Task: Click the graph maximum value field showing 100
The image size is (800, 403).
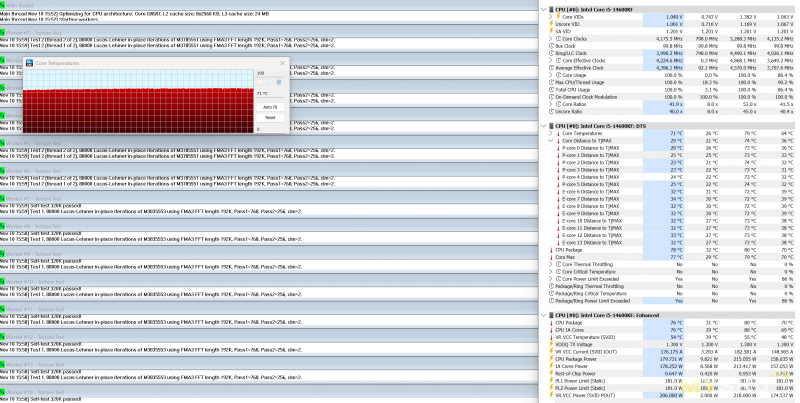Action: pos(262,73)
